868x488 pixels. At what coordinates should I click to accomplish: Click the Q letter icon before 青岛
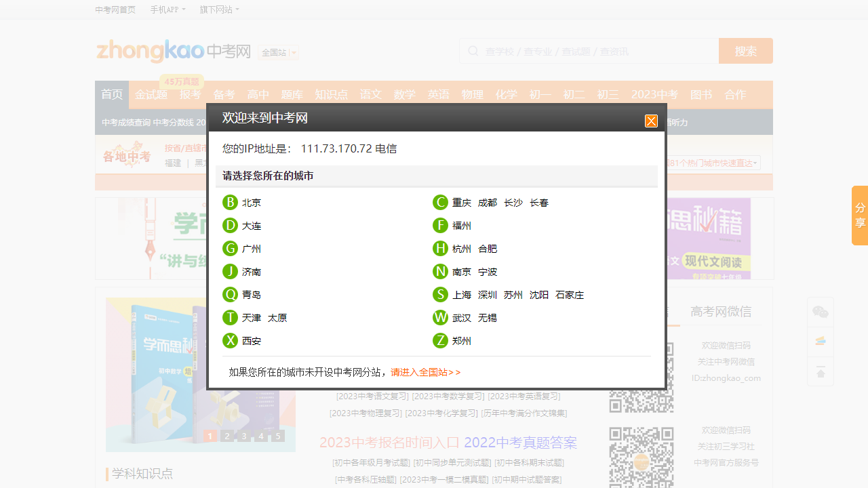(x=230, y=294)
